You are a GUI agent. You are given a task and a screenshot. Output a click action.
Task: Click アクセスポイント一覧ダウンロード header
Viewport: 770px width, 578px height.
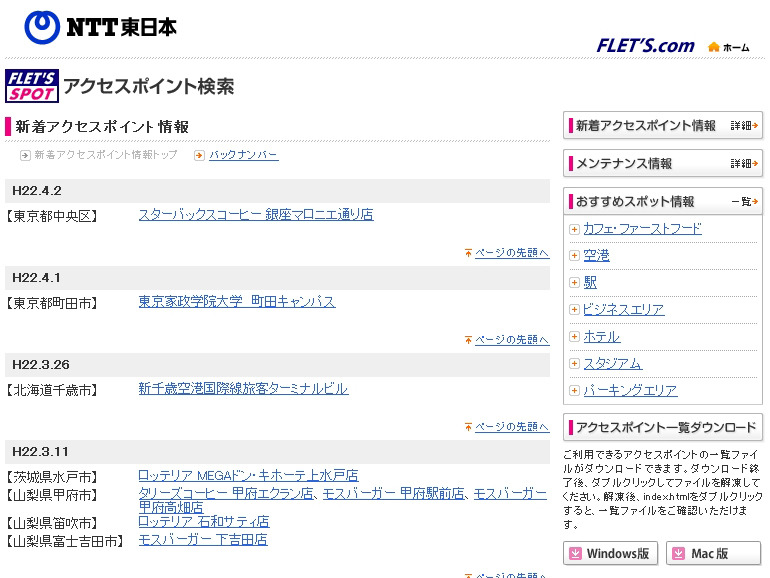tap(663, 427)
